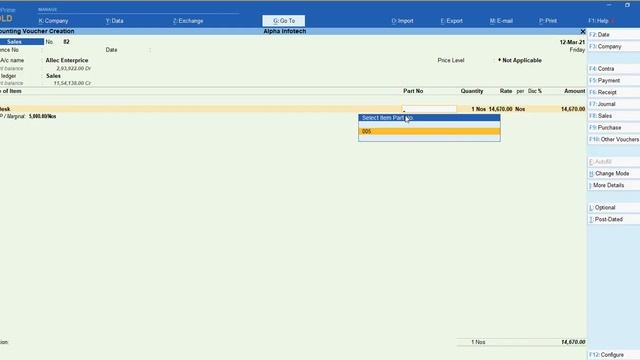Toggle L: Optional voucher
640x360 pixels.
click(x=613, y=207)
